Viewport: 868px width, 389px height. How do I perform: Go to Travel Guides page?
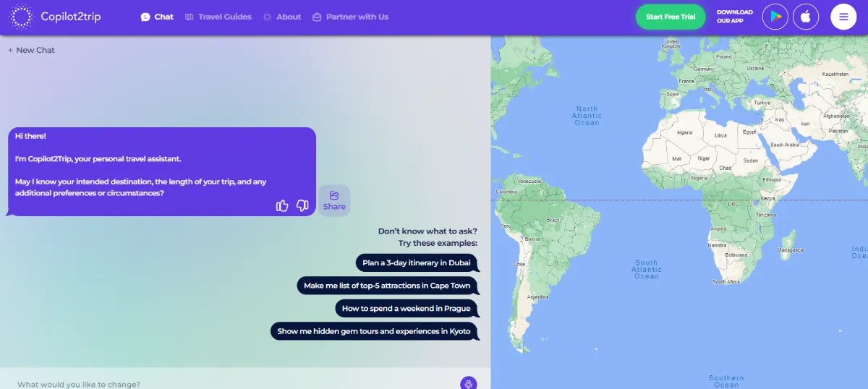tap(218, 17)
